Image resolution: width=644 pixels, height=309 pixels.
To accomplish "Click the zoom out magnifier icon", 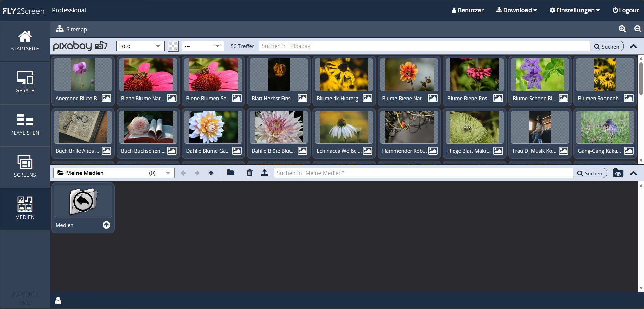I will (x=638, y=29).
